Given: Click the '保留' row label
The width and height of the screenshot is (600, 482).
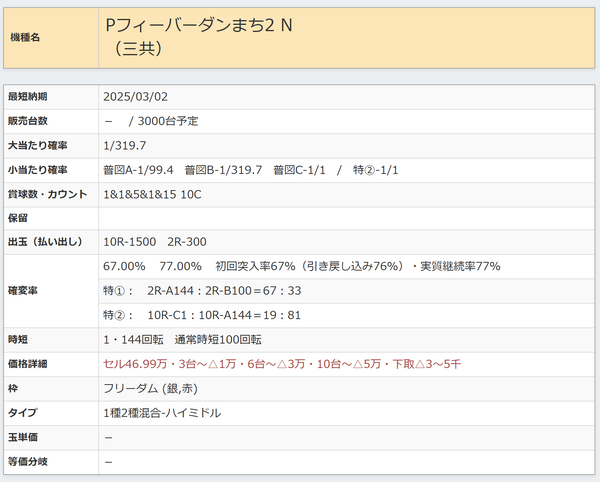Looking at the screenshot, I should tap(18, 218).
